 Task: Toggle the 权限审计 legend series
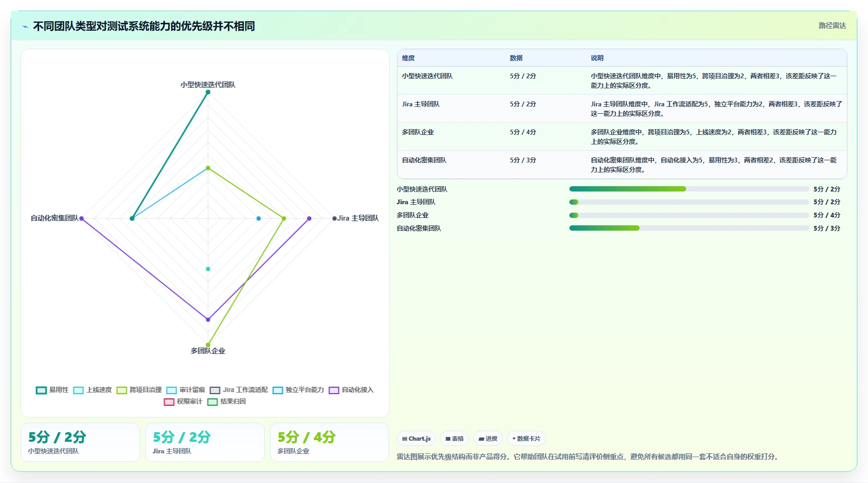[x=183, y=402]
